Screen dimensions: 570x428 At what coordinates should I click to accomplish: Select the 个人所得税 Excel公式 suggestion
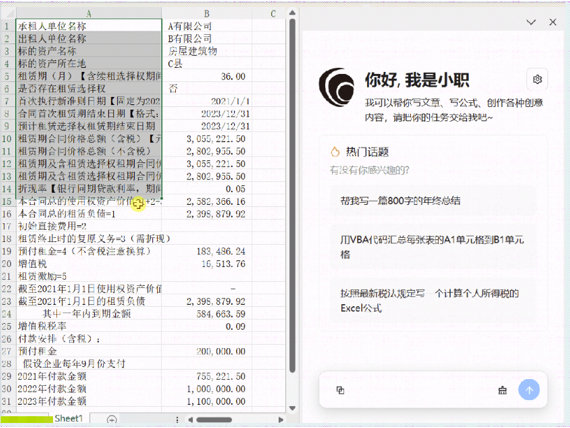pos(433,301)
